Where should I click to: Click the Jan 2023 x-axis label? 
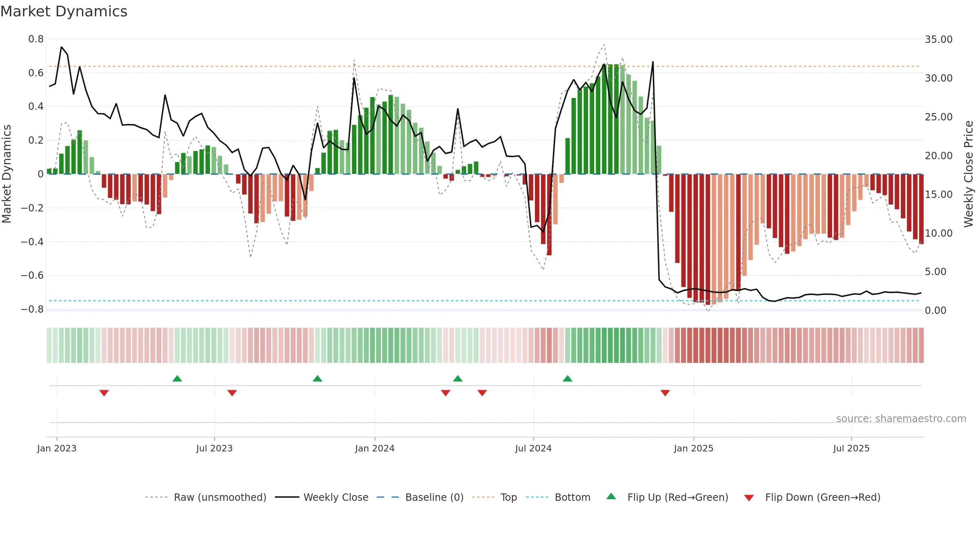click(x=57, y=448)
